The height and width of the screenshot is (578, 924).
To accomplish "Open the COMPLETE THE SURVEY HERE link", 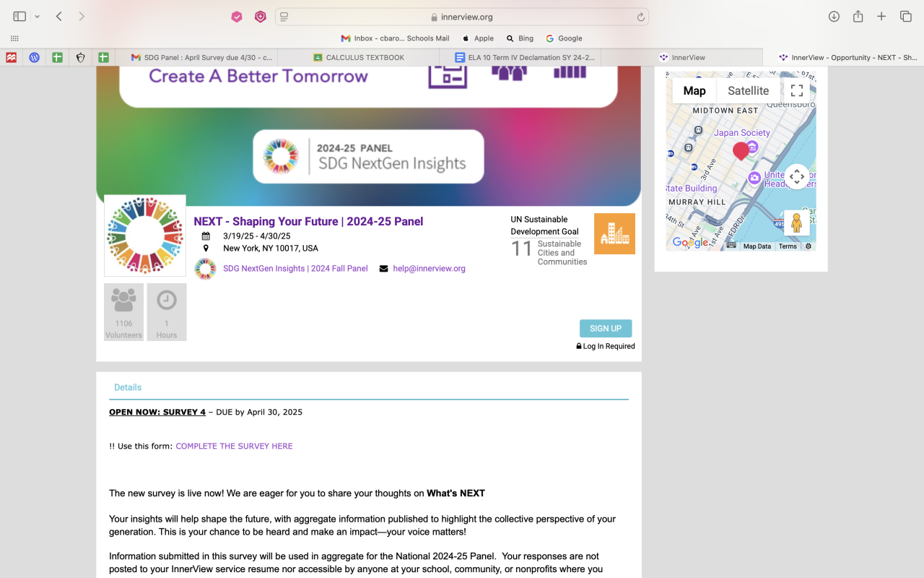I will [234, 447].
